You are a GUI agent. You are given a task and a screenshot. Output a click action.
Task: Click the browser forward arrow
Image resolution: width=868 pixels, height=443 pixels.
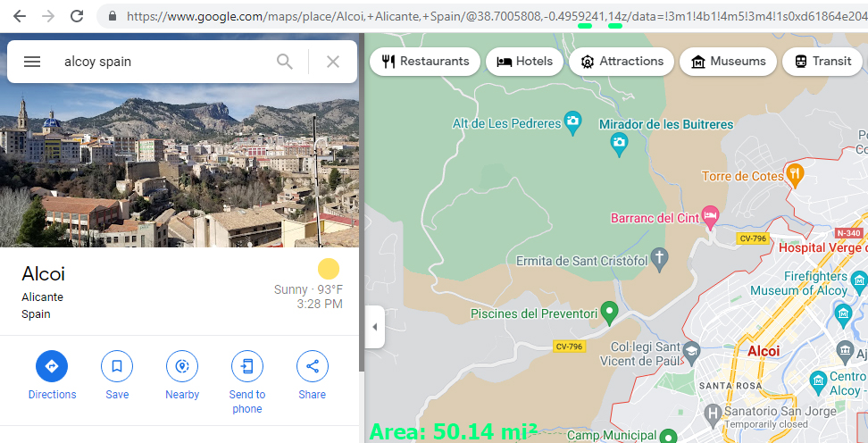point(48,16)
